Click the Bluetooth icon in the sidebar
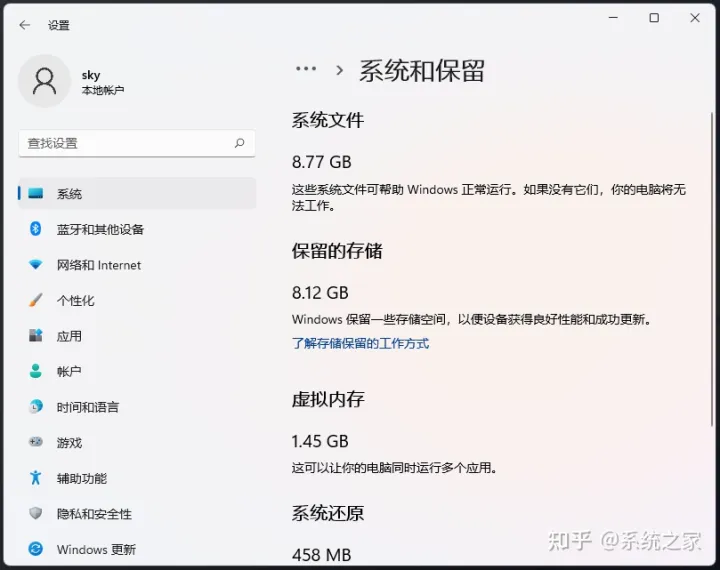Image resolution: width=720 pixels, height=570 pixels. coord(35,229)
